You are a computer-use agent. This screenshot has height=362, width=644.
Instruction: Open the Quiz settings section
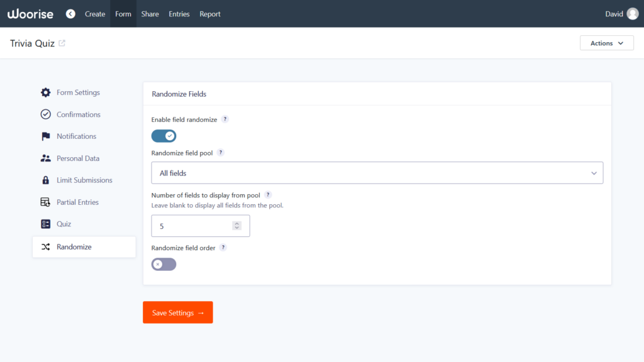point(64,224)
